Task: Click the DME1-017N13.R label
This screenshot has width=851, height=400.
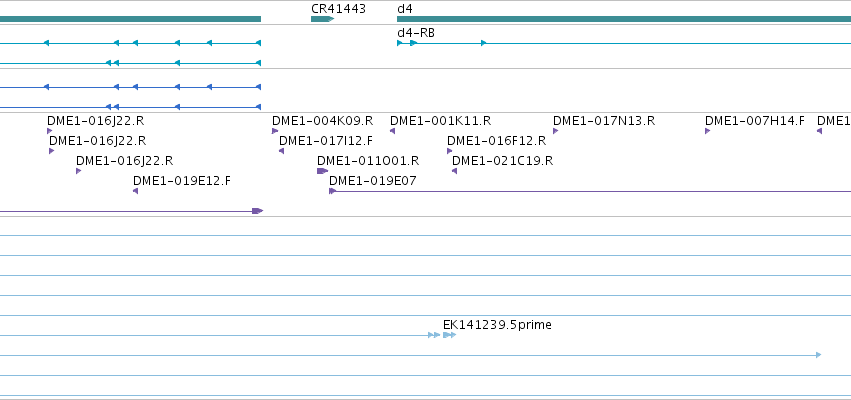Action: (x=604, y=120)
